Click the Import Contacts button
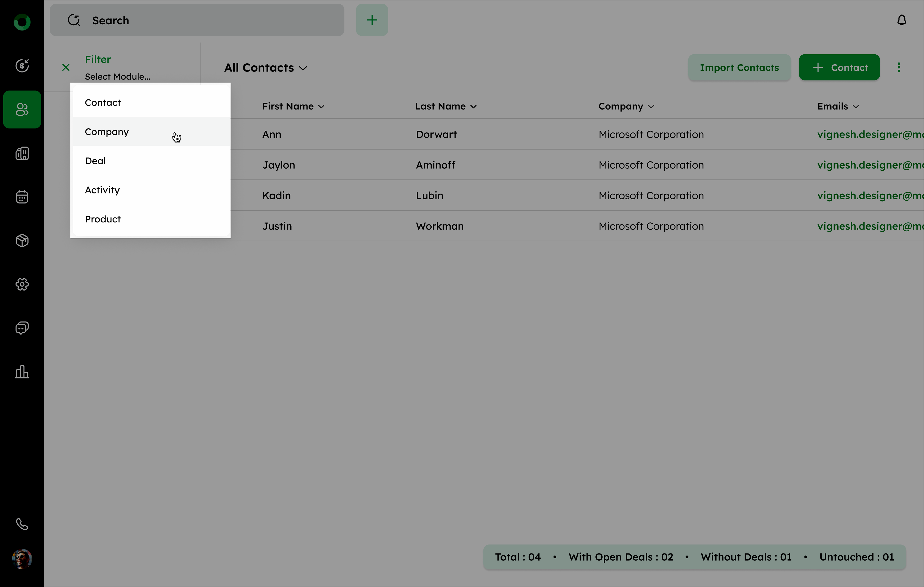 click(x=739, y=67)
